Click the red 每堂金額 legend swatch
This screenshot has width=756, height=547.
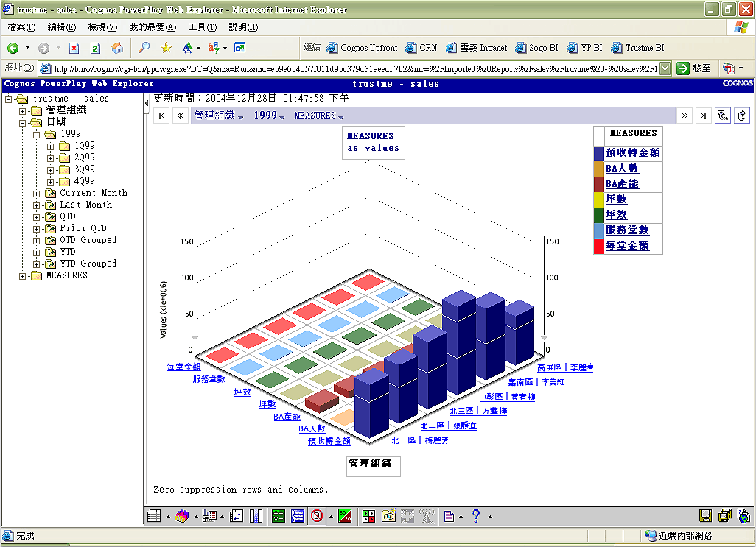tap(599, 246)
